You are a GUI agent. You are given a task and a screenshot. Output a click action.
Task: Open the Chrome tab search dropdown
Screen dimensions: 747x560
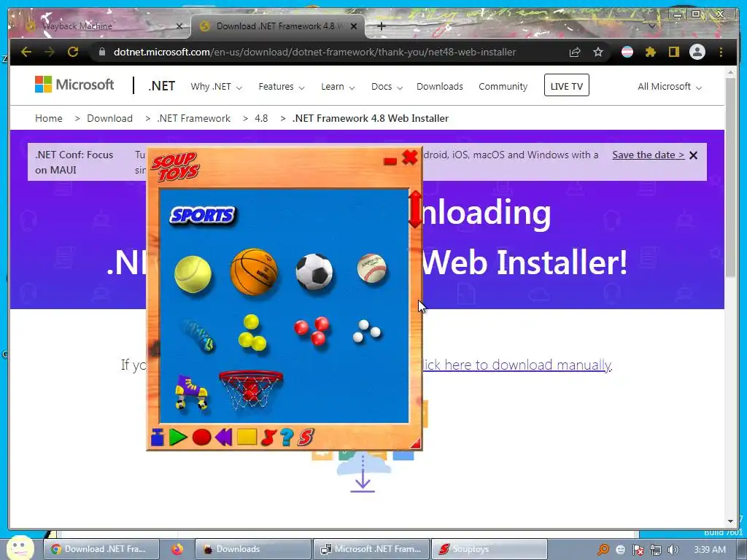click(651, 26)
